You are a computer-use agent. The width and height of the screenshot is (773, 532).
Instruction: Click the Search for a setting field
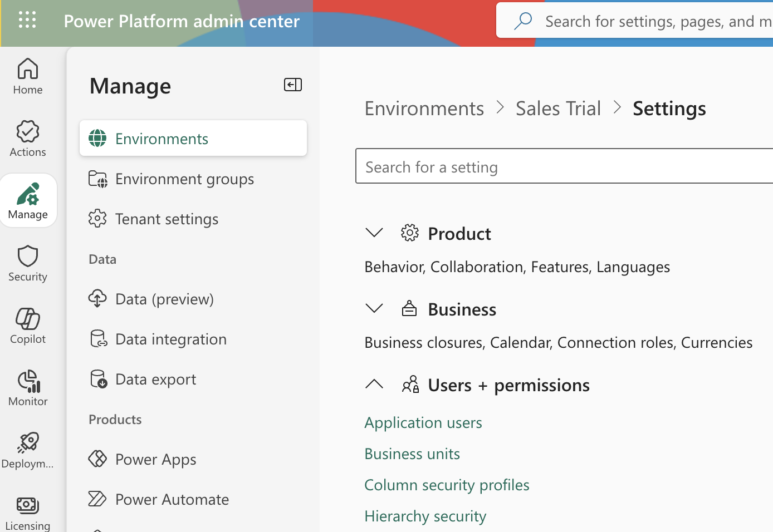coord(562,167)
